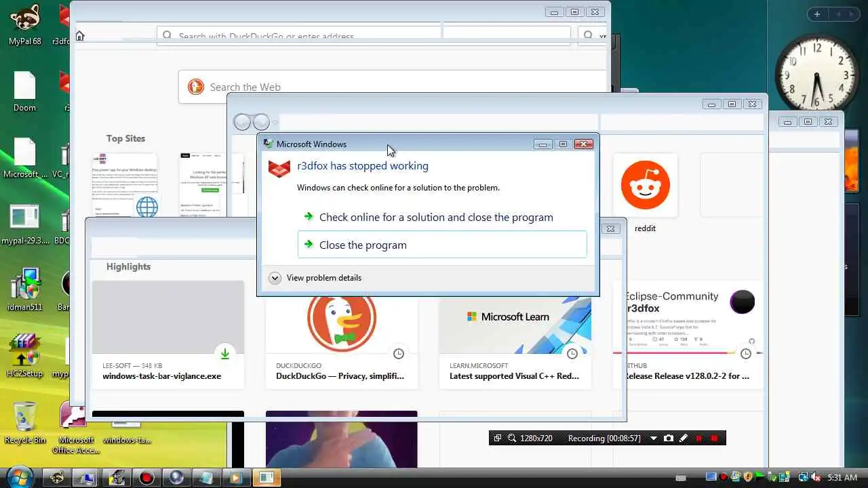Click the Microsoft Windows dialog title icon
This screenshot has width=868, height=488.
click(x=269, y=144)
